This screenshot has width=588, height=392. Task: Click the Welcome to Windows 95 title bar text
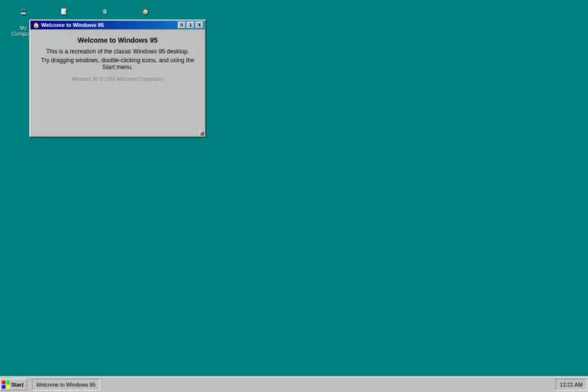click(x=73, y=25)
